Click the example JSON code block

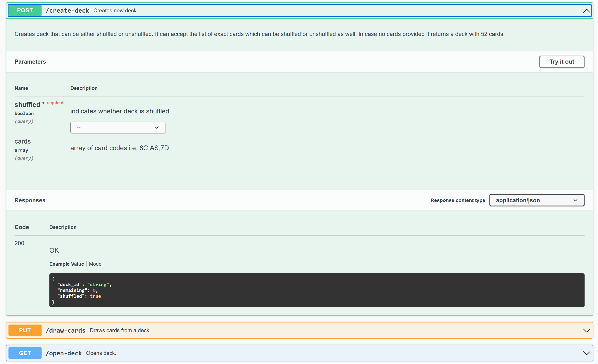click(317, 290)
